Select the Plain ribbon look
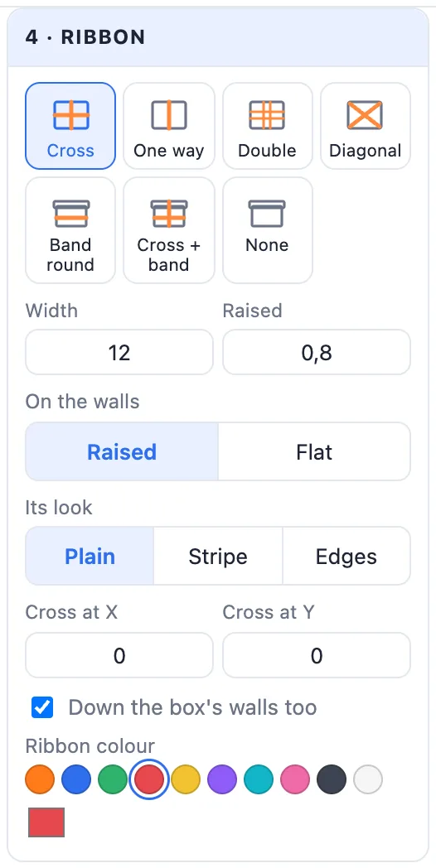436x868 pixels. click(x=90, y=556)
